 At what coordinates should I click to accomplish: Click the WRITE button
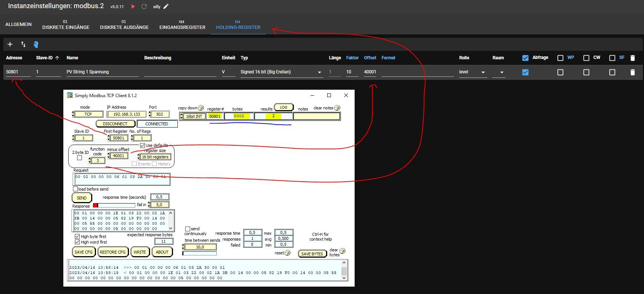(x=140, y=252)
